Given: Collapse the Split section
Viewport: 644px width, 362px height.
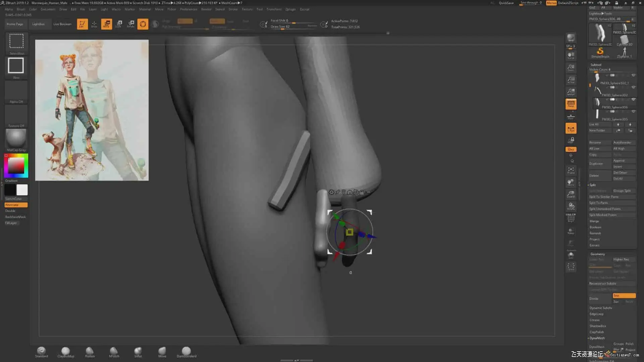Looking at the screenshot, I should (593, 185).
